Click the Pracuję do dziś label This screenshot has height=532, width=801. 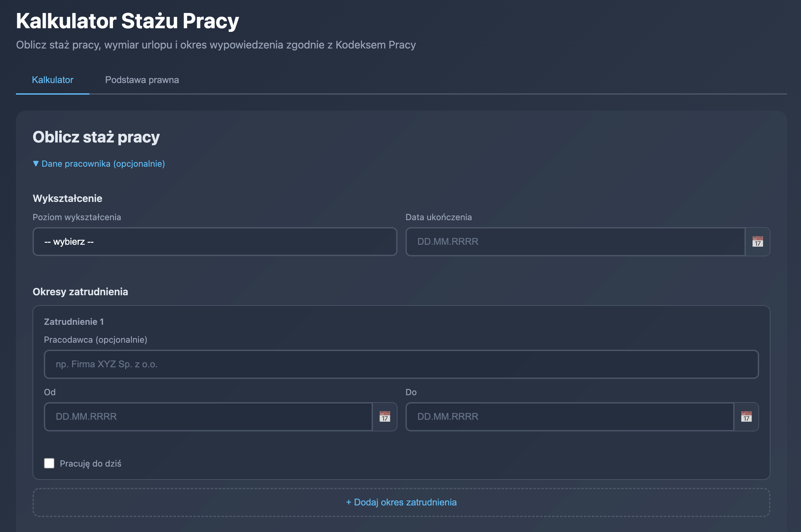(90, 464)
